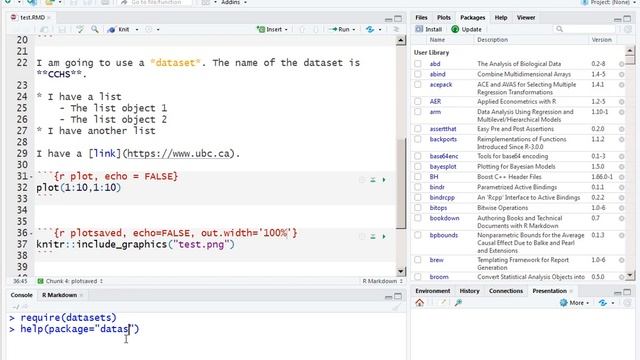Open the History tab
The width and height of the screenshot is (640, 360).
[x=469, y=291]
